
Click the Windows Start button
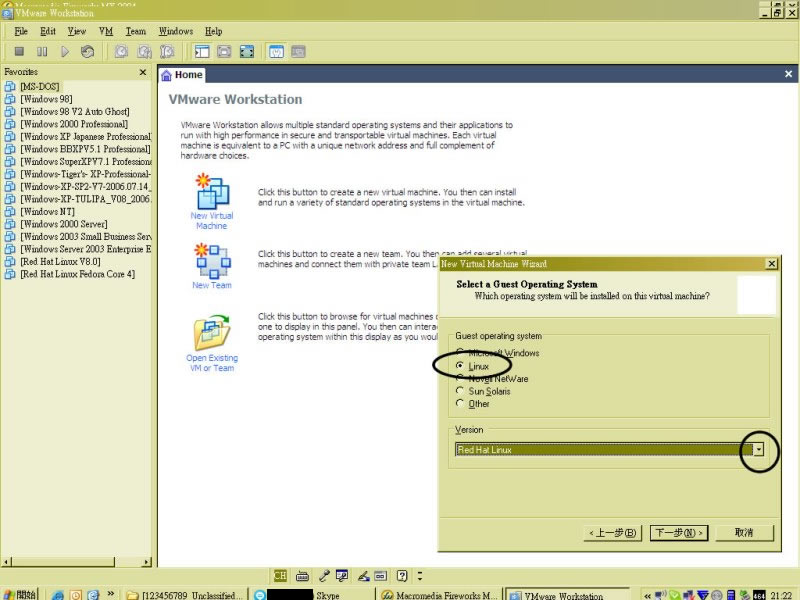(20, 594)
